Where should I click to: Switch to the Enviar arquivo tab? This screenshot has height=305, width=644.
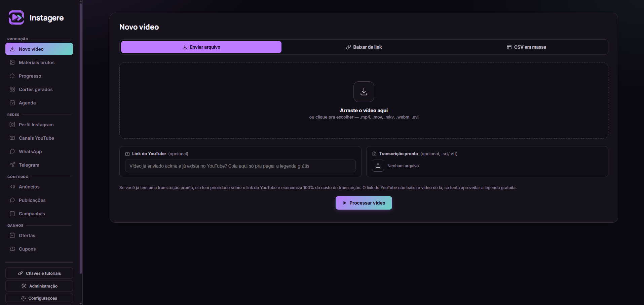[201, 47]
